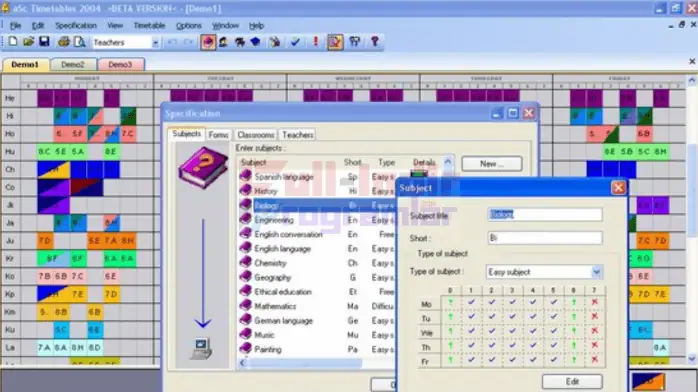Image resolution: width=698 pixels, height=392 pixels.
Task: Click book icon beside Geography
Action: point(245,277)
